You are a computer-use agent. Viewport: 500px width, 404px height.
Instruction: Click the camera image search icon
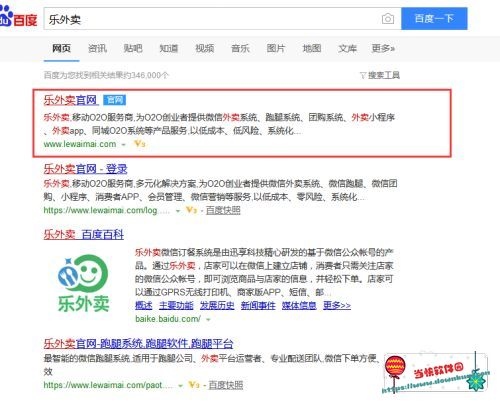click(387, 19)
